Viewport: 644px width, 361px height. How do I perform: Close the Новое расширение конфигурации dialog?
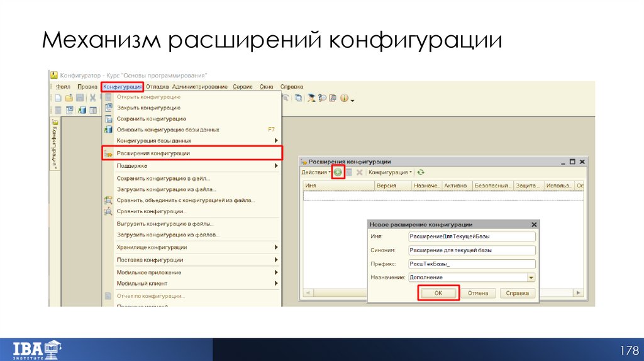coord(534,225)
